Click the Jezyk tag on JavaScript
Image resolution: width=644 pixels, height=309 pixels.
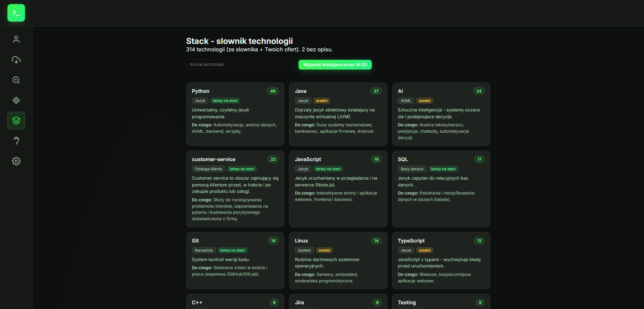[303, 169]
